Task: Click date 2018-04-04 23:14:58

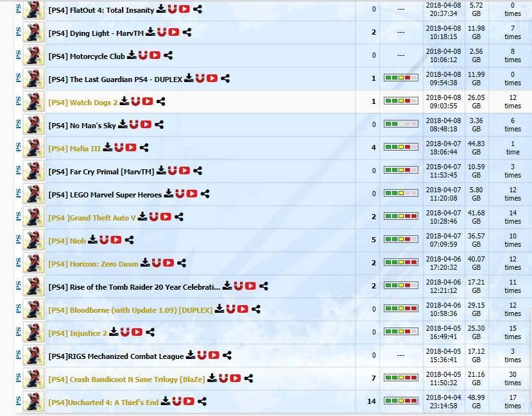Action: 443,401
